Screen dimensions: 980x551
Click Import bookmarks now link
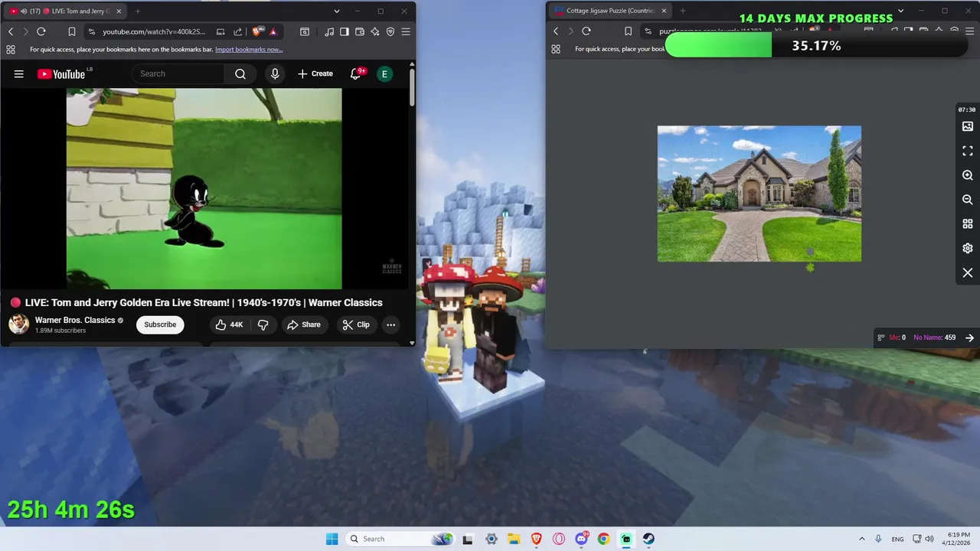point(249,50)
